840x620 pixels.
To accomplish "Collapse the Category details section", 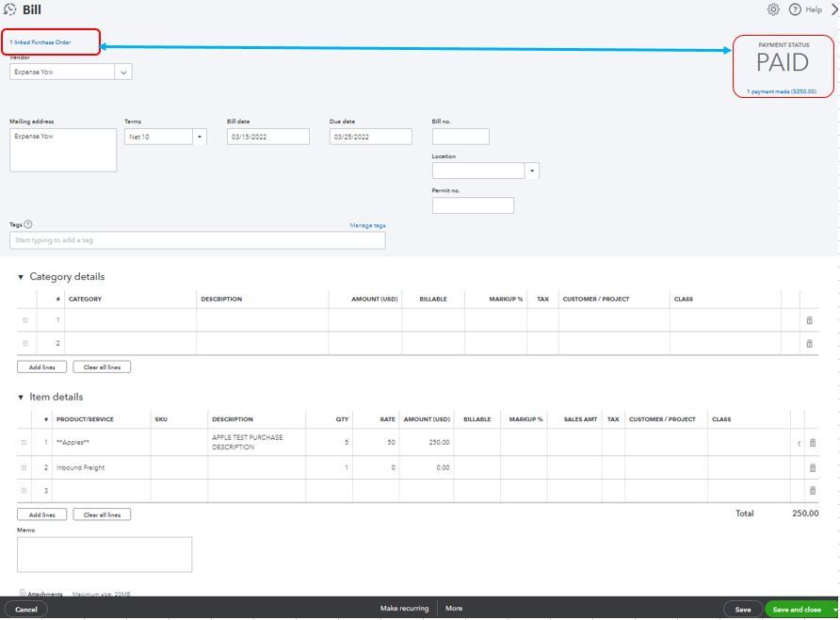I will [x=21, y=277].
